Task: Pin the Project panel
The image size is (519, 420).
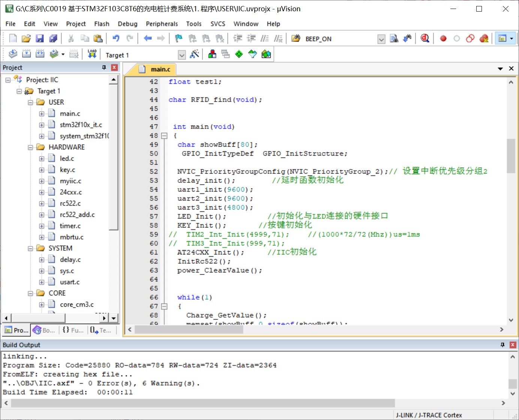Action: [104, 67]
